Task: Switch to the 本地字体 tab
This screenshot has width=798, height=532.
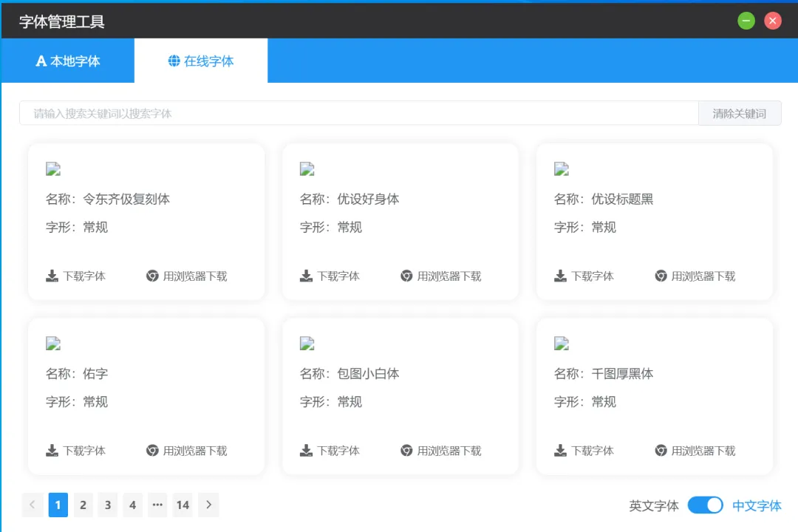Action: pos(68,61)
